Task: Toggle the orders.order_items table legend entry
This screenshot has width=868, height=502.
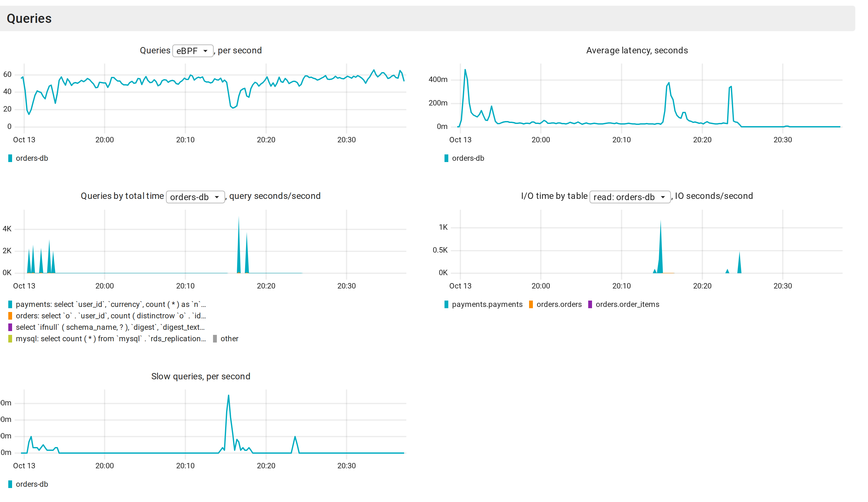Action: coord(623,304)
